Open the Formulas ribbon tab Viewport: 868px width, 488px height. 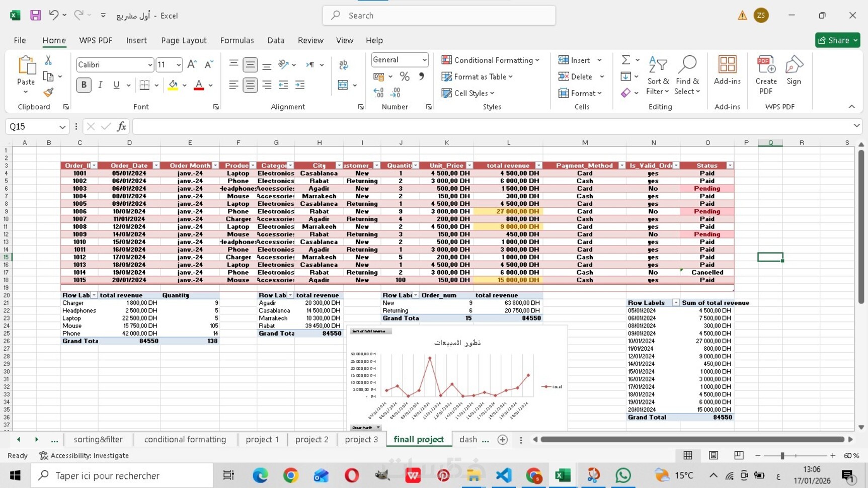(237, 40)
